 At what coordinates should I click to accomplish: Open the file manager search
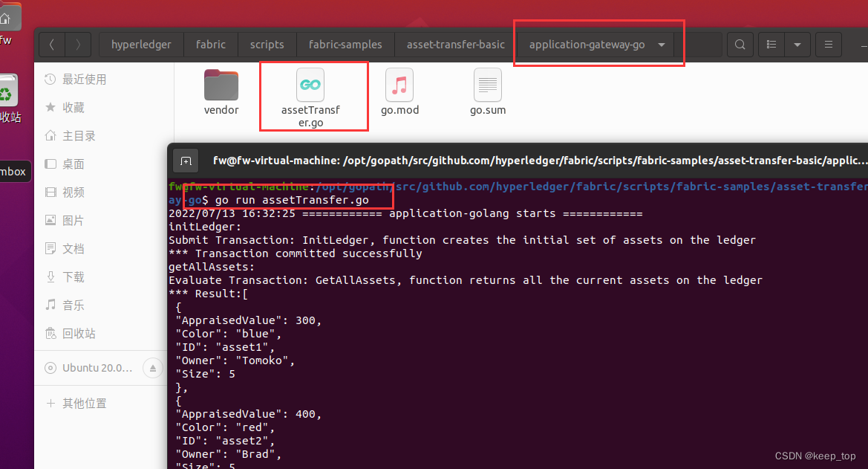(740, 45)
